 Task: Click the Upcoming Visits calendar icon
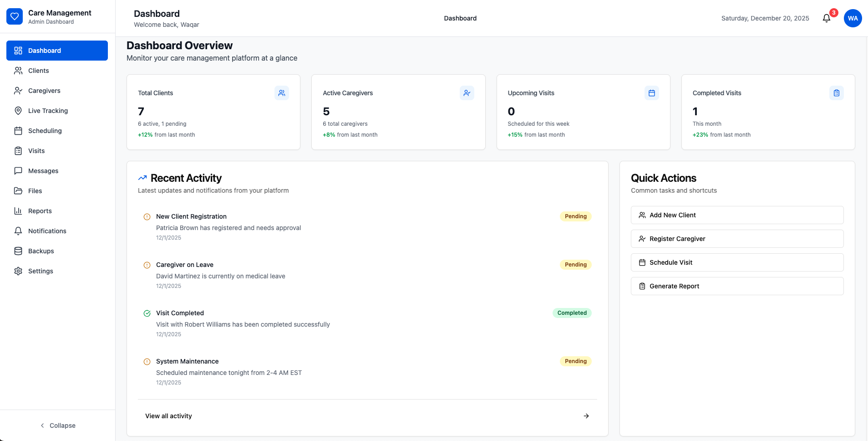coord(652,93)
